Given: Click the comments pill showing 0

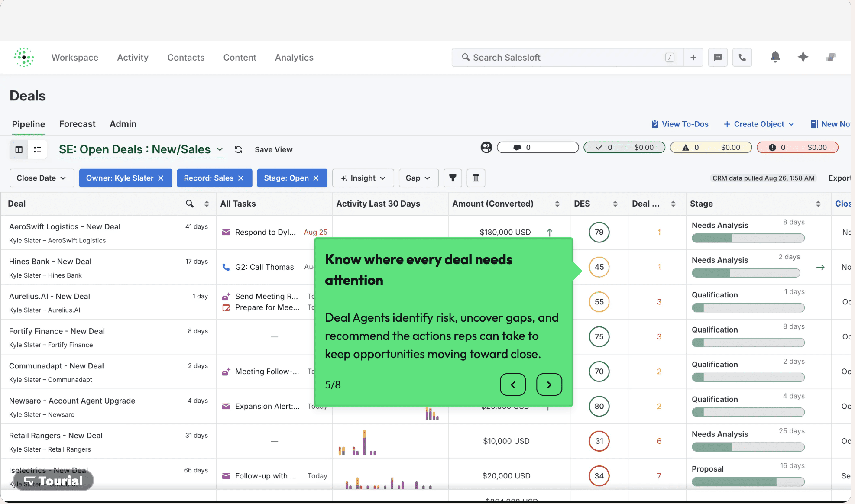Looking at the screenshot, I should tap(538, 147).
